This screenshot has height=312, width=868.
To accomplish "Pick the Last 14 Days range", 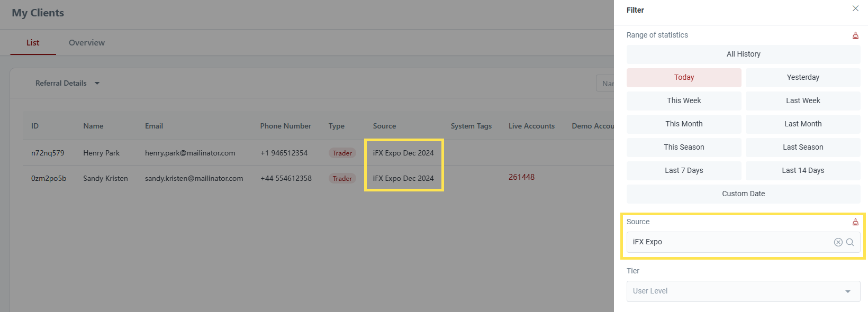I will (x=802, y=170).
